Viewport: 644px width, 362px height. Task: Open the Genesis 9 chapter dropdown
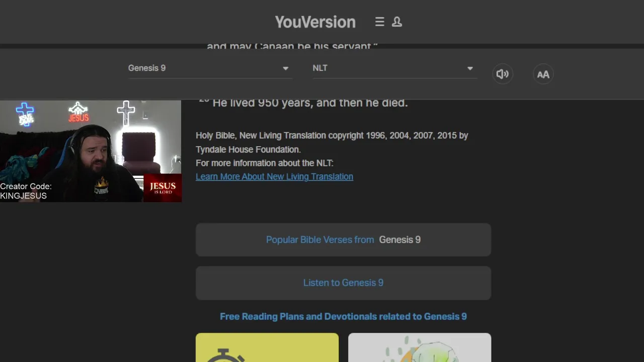210,68
